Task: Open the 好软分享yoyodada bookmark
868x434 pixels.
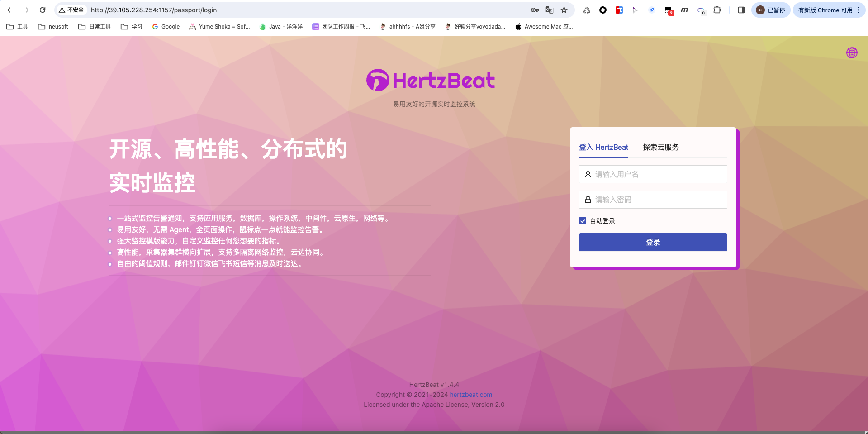Action: (x=475, y=27)
